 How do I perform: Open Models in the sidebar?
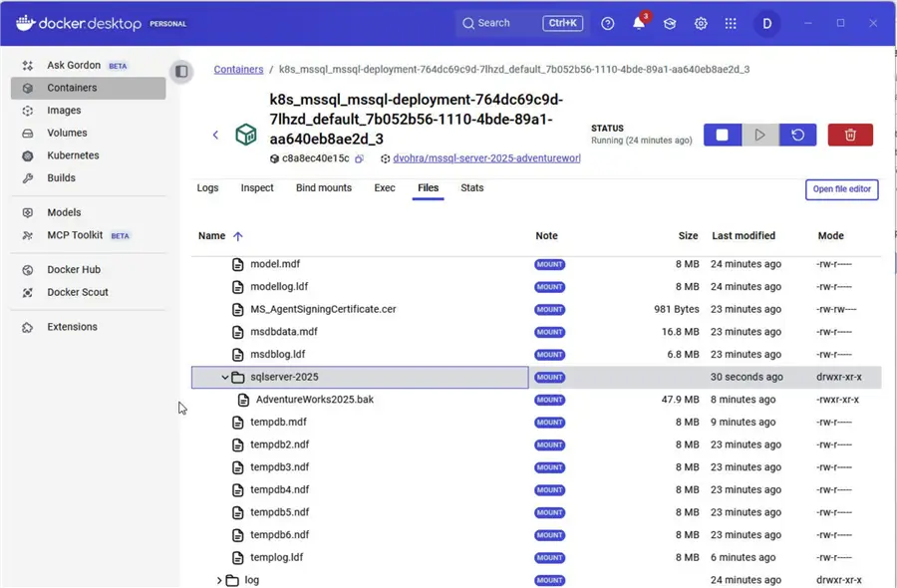pos(88,213)
